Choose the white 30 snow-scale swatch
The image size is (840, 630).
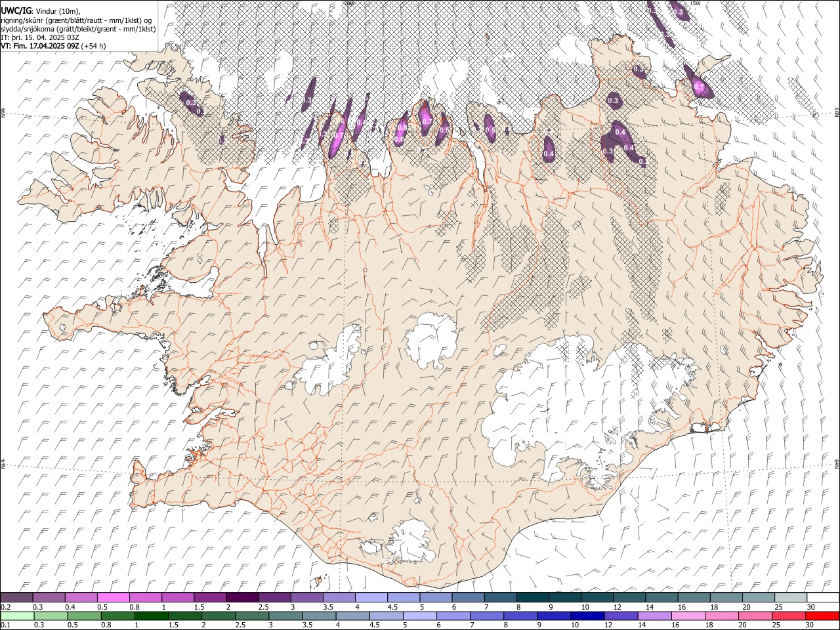(823, 597)
